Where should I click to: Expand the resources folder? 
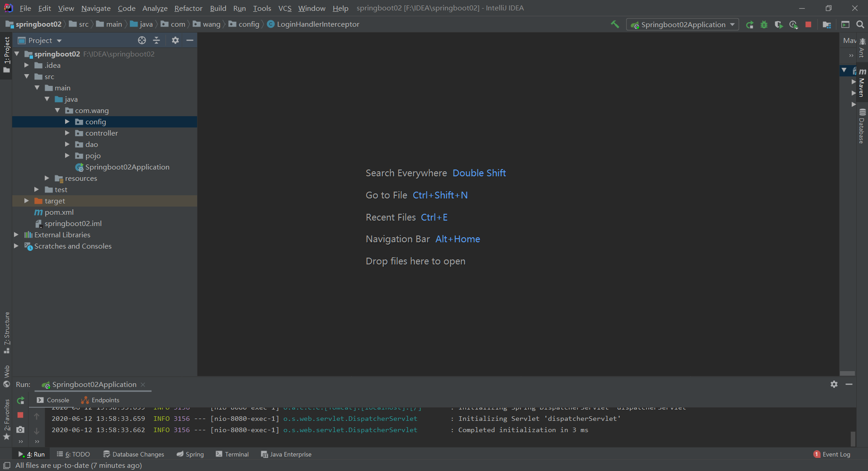point(47,178)
